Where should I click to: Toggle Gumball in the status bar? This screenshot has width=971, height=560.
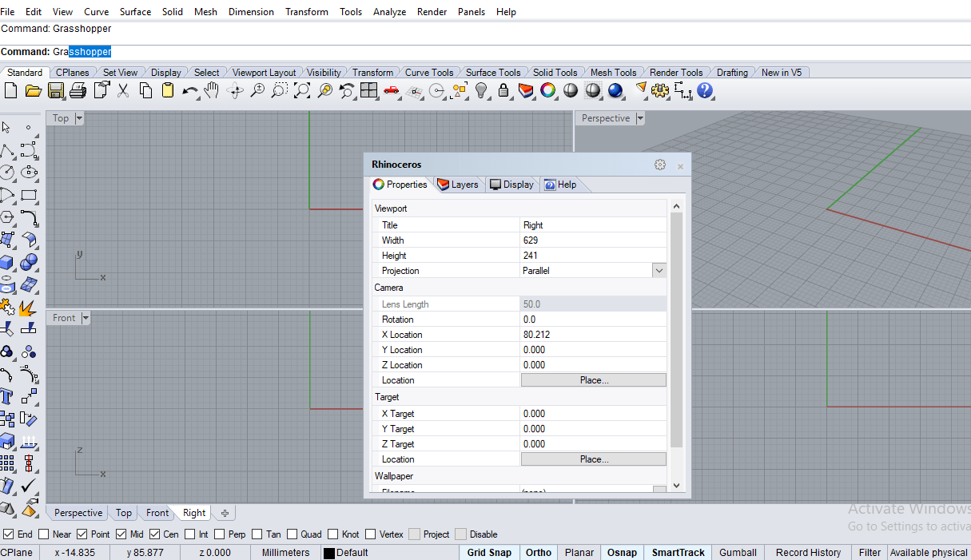738,553
